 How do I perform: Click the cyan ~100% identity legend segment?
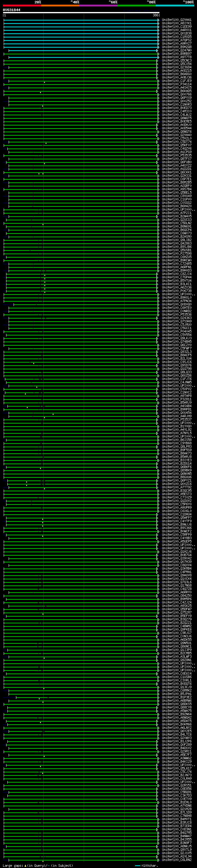175,6
